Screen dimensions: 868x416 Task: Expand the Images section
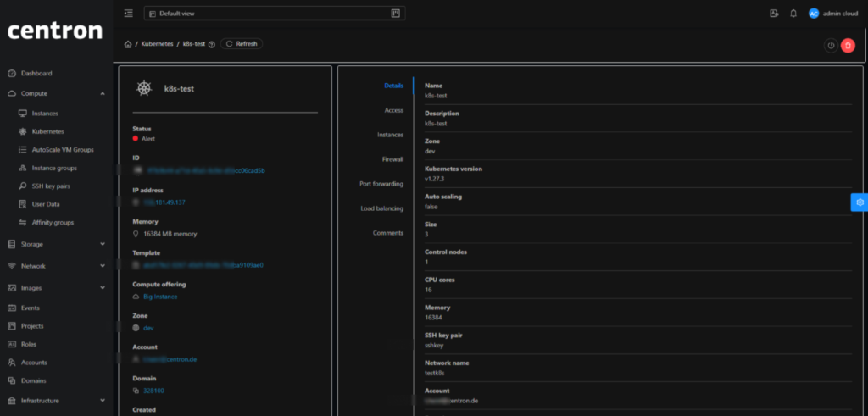pos(57,288)
